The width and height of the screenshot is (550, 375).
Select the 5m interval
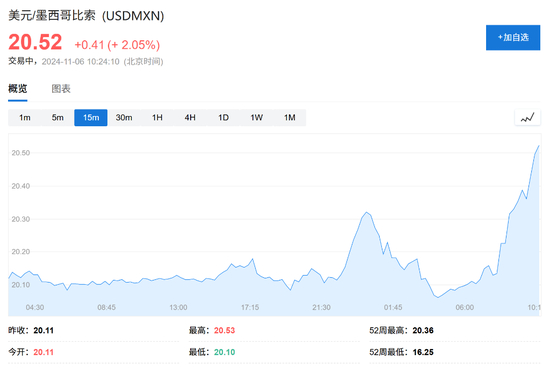pyautogui.click(x=58, y=118)
